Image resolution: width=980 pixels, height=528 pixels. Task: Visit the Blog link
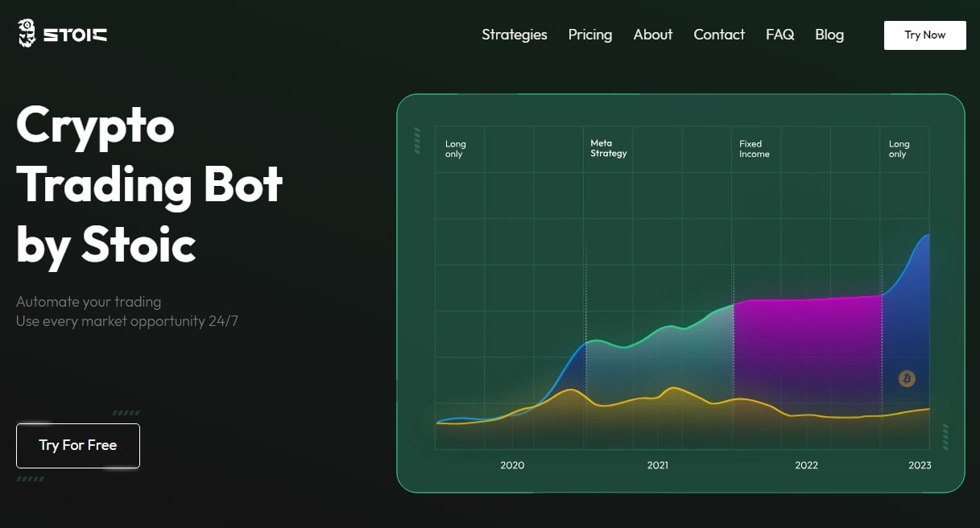[x=829, y=35]
